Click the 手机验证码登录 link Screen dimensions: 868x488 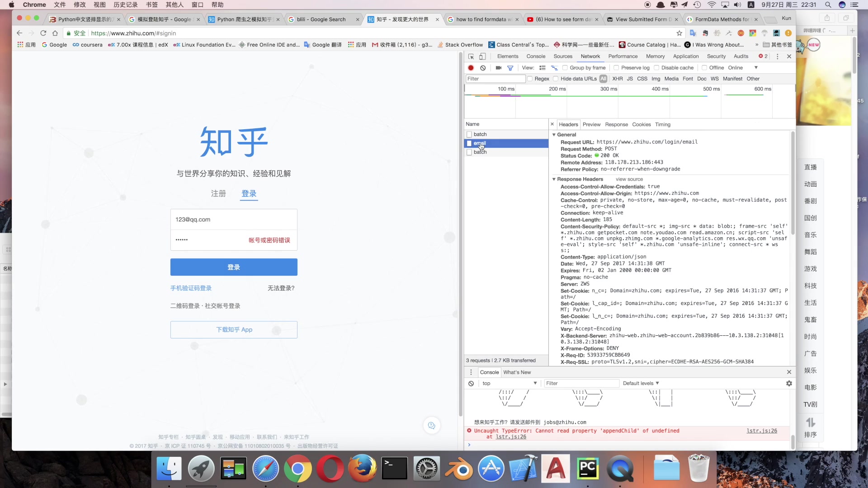pyautogui.click(x=191, y=288)
